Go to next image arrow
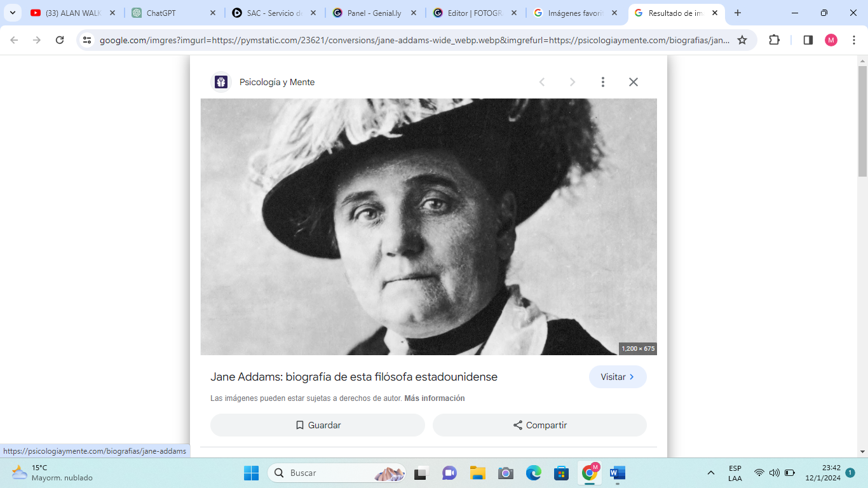The image size is (868, 488). (x=572, y=82)
